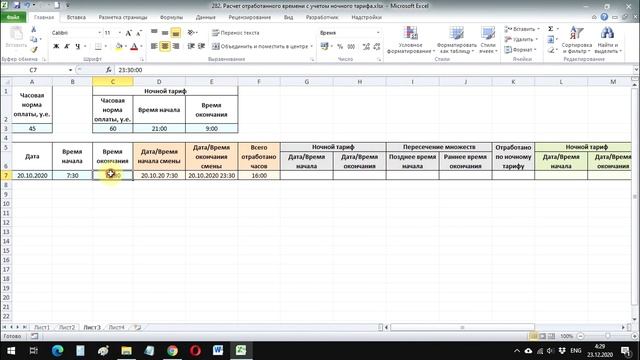
Task: Toggle bottom vertical alignment
Action: tap(176, 33)
